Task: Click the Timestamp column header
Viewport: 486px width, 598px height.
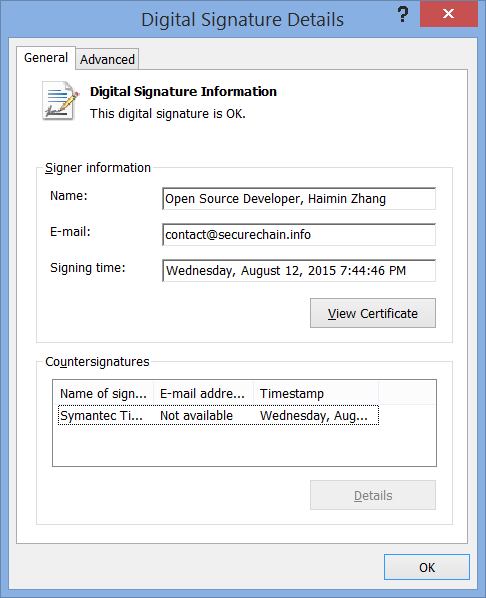Action: click(316, 393)
